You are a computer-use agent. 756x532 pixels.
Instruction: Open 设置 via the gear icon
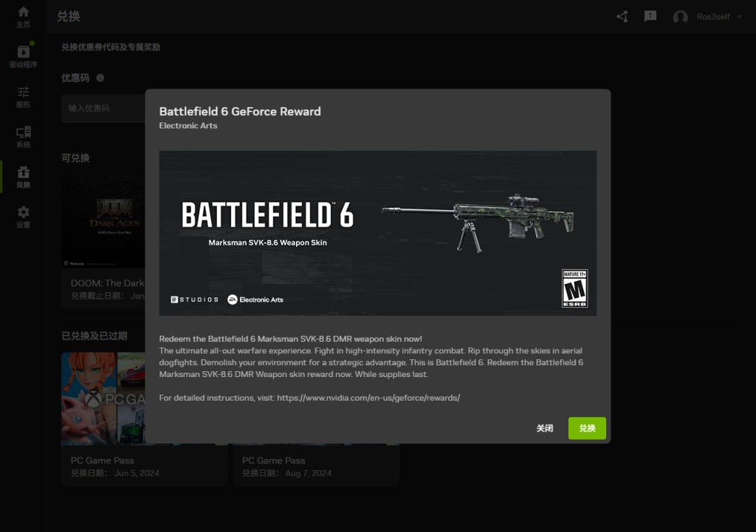23,213
